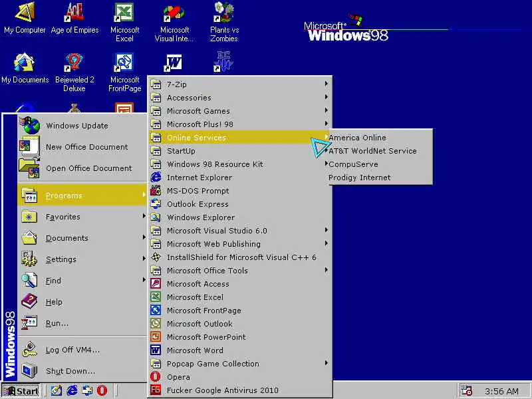Open Help from the start menu
The height and width of the screenshot is (399, 532).
tap(82, 302)
